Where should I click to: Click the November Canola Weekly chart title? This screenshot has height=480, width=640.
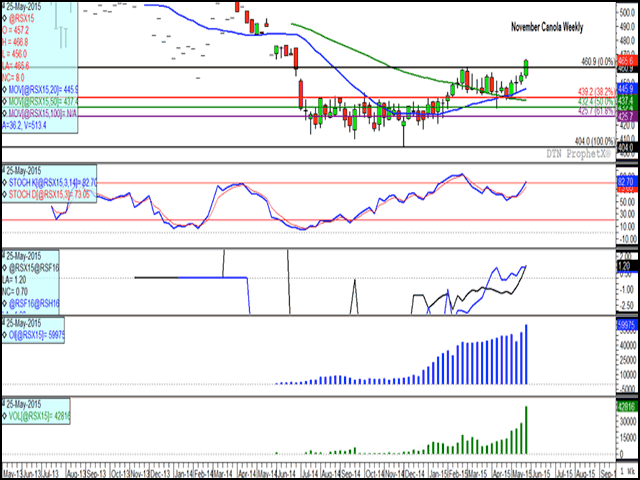(547, 28)
